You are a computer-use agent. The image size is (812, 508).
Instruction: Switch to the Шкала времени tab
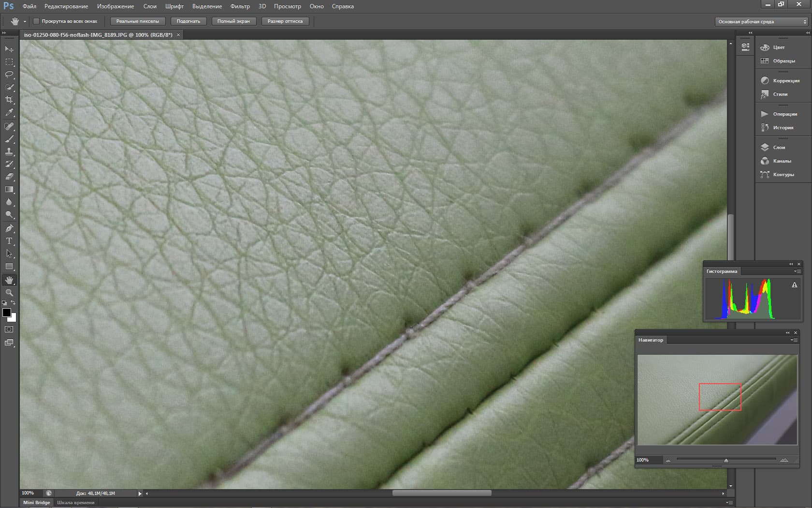pyautogui.click(x=76, y=503)
